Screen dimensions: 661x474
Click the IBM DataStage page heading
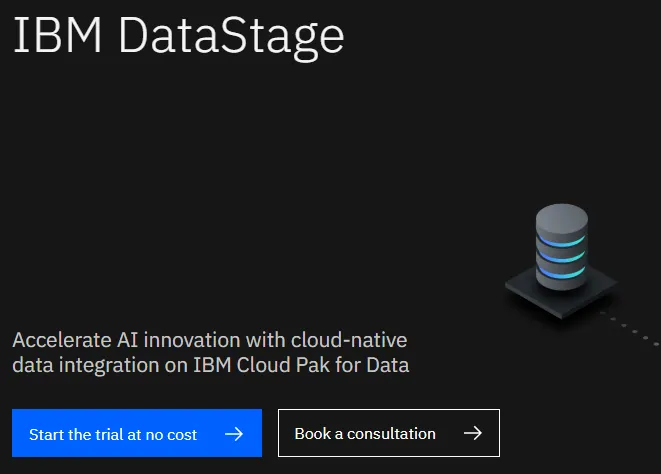pyautogui.click(x=179, y=37)
